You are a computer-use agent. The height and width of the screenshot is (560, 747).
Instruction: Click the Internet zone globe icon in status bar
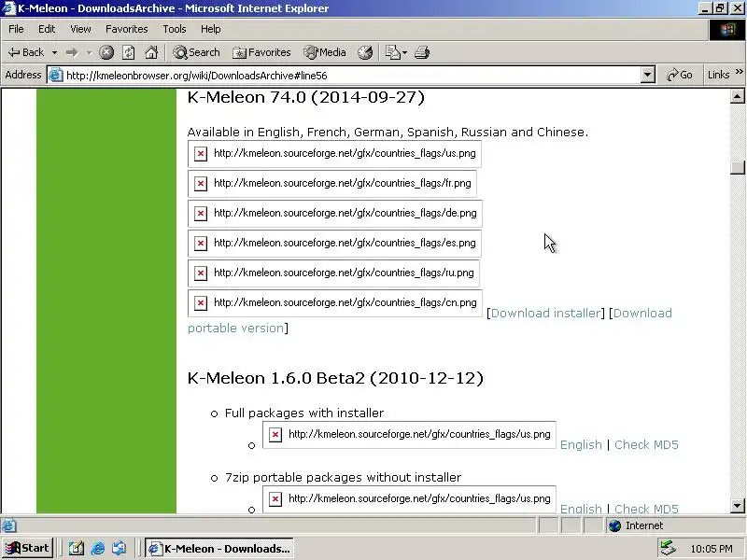[x=615, y=525]
